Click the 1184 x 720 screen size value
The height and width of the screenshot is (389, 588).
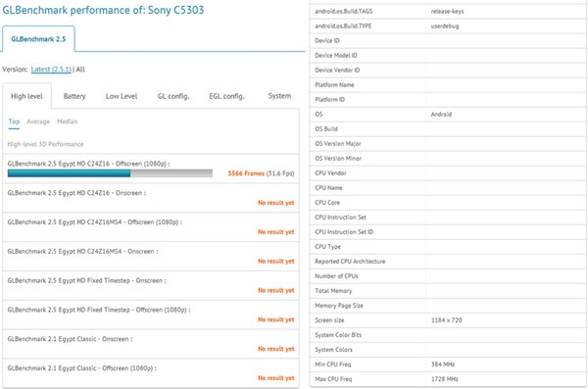pyautogui.click(x=447, y=320)
